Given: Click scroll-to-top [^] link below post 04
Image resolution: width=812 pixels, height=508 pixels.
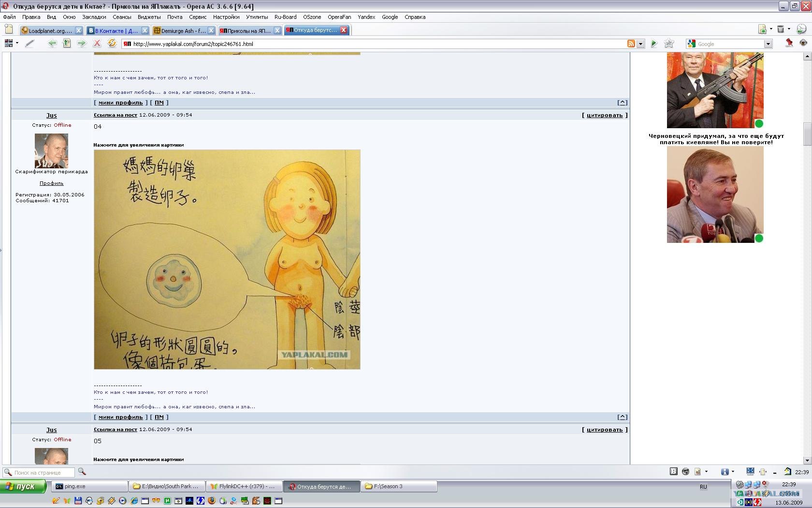Looking at the screenshot, I should tap(623, 417).
